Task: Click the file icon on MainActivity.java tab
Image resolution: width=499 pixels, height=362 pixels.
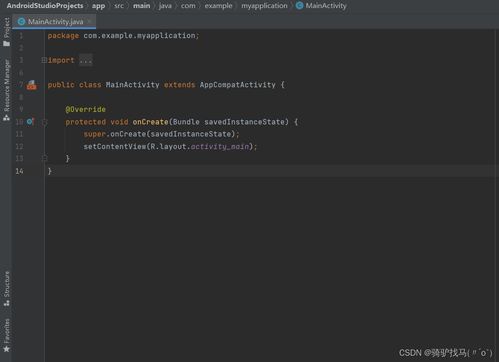Action: pos(21,22)
